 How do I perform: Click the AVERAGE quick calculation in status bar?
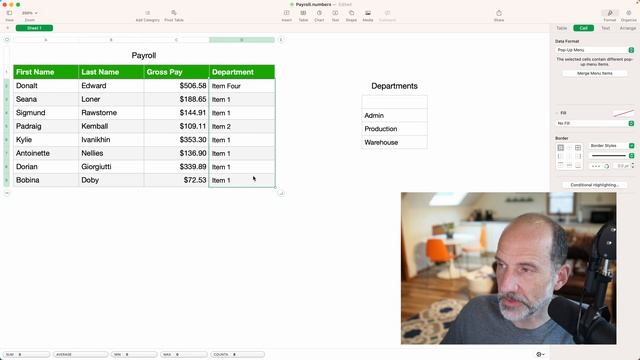tap(80, 354)
